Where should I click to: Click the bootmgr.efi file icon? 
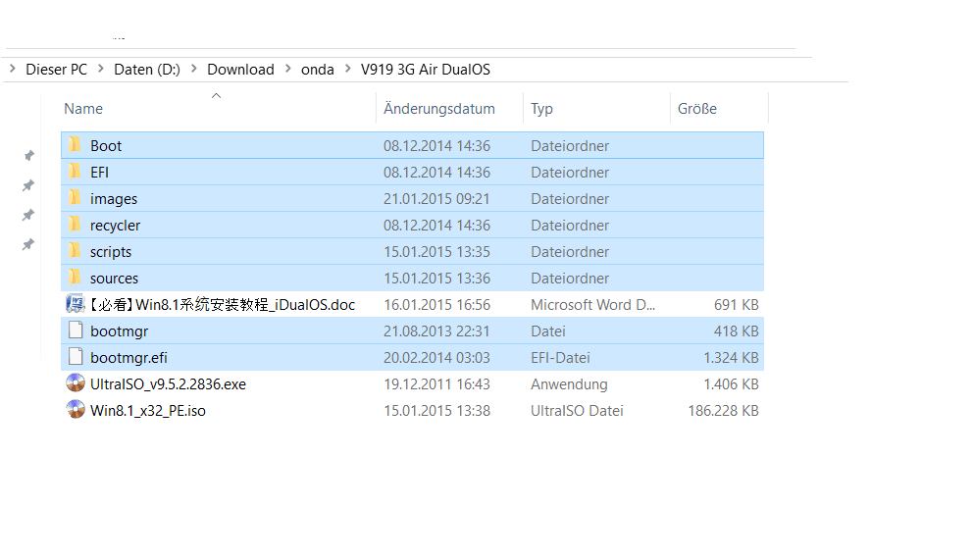(76, 357)
